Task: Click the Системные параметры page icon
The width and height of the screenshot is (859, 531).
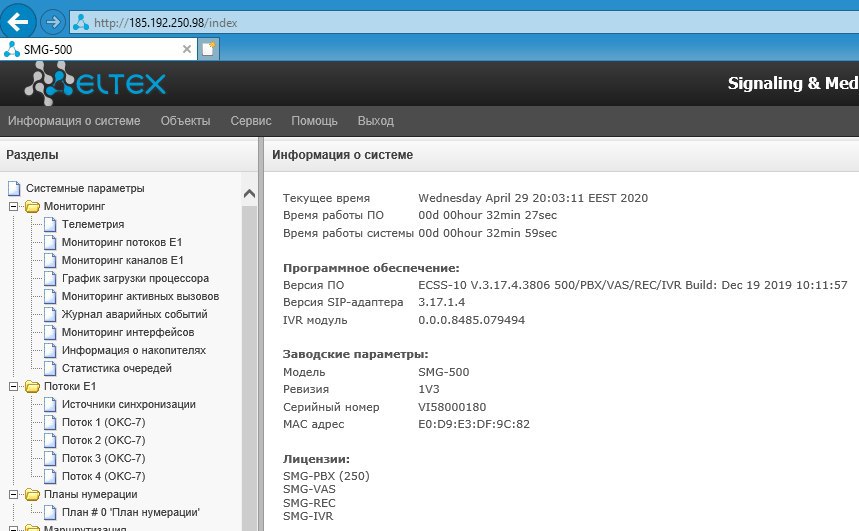Action: click(x=14, y=188)
